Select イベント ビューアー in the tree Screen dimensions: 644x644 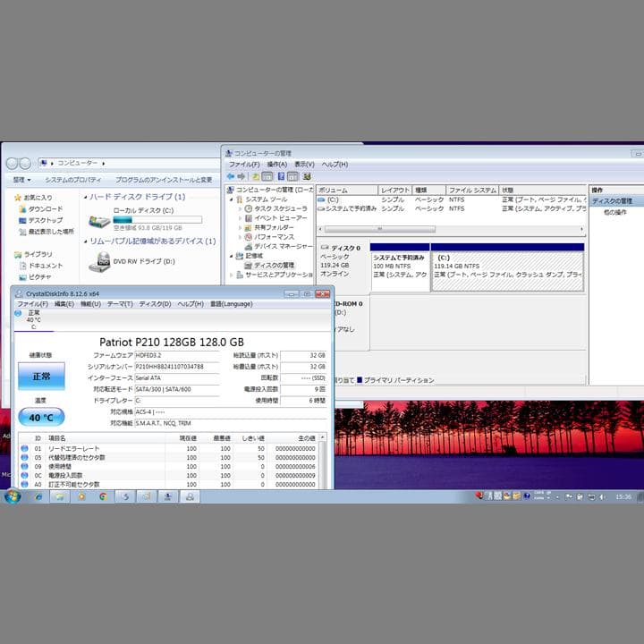[281, 218]
